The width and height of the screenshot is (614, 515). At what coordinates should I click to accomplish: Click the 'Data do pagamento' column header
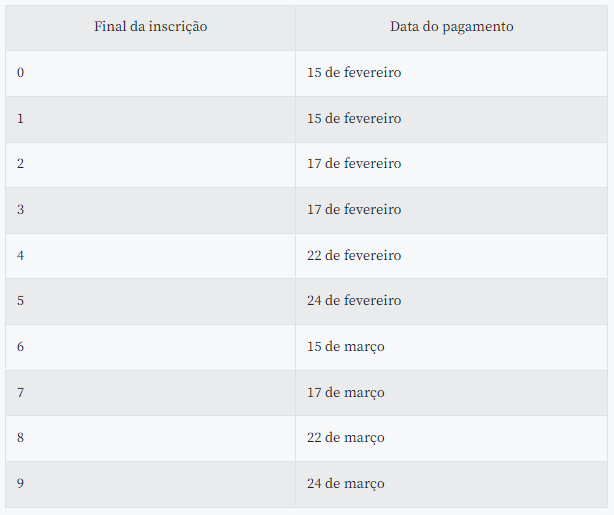pyautogui.click(x=451, y=27)
